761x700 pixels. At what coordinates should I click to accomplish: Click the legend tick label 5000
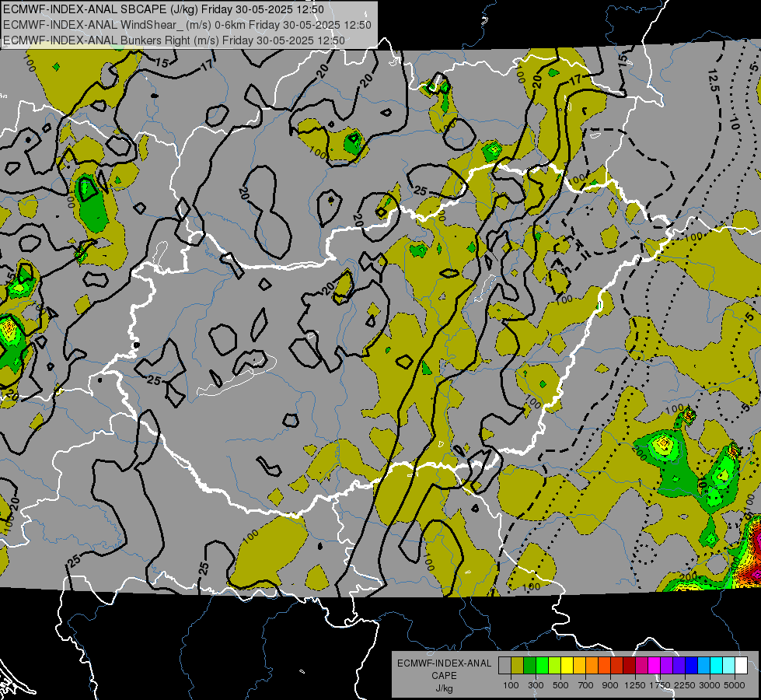(x=735, y=685)
